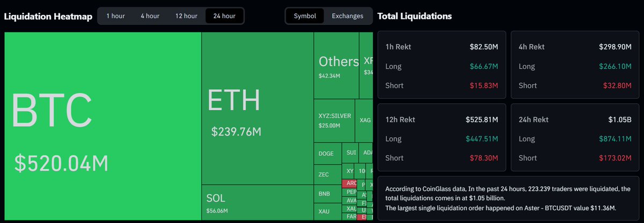Image resolution: width=644 pixels, height=223 pixels.
Task: Click Others' $42.34M liquidation value
Action: 330,76
